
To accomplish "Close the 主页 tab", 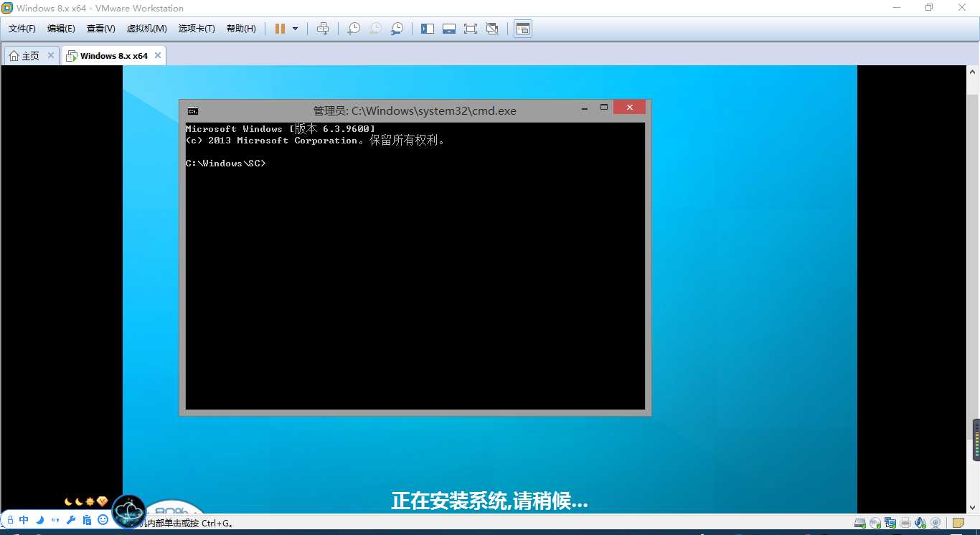I will (51, 55).
